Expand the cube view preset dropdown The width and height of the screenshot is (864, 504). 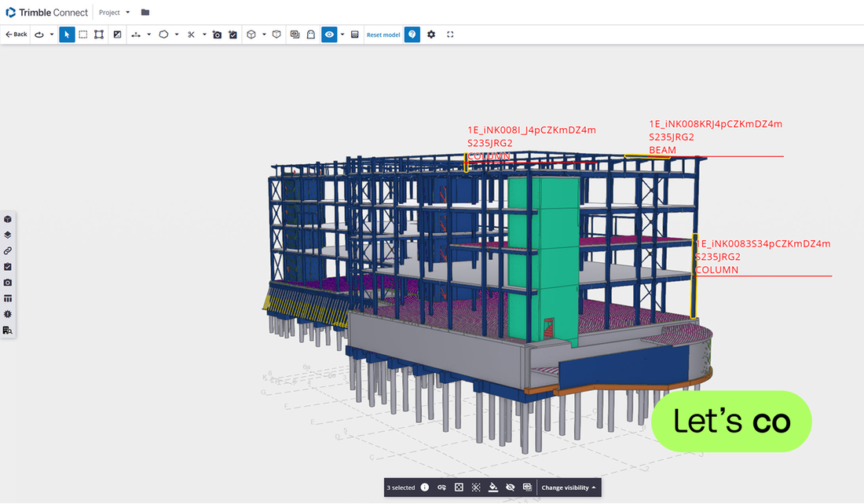click(x=264, y=35)
